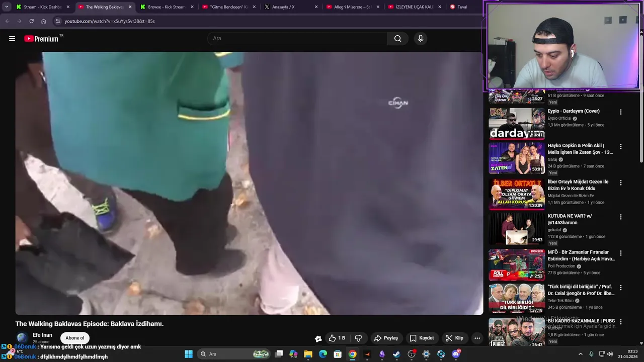This screenshot has height=362, width=644.
Task: Open MFÖ Bir Zamanlar Fırtınalar video title
Action: point(581,255)
